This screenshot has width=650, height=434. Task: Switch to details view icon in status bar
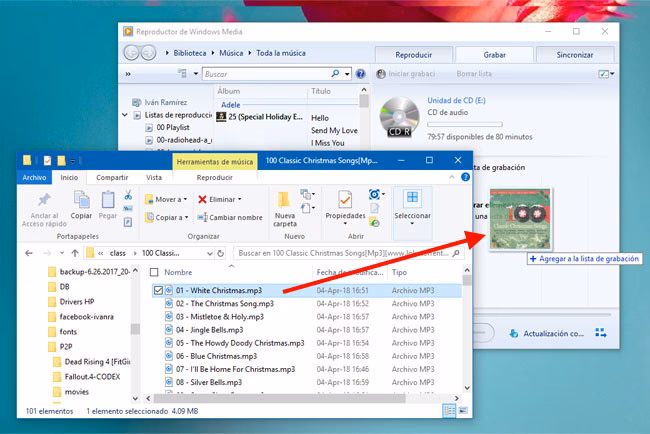point(449,411)
